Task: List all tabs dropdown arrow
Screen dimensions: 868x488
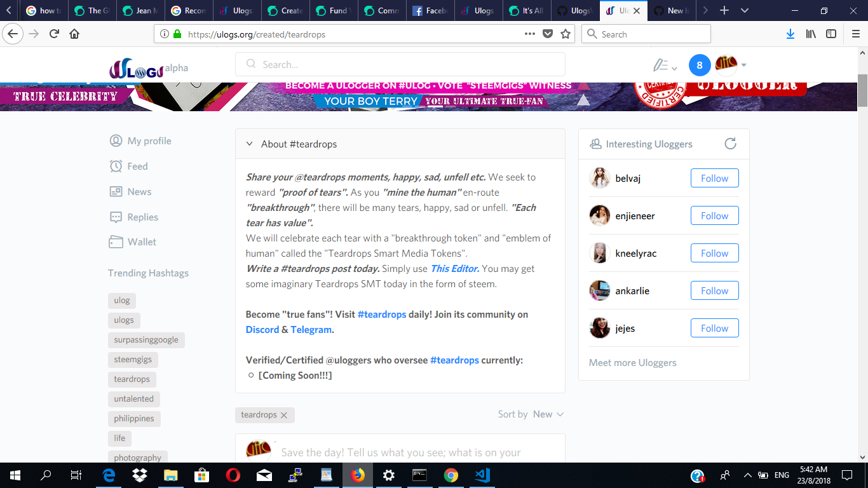Action: (745, 11)
